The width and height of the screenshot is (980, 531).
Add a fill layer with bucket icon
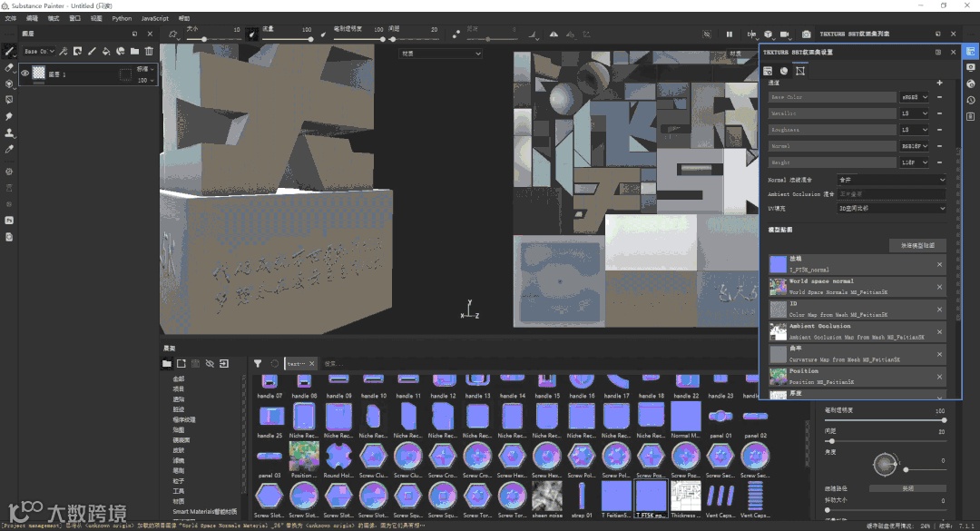[106, 52]
